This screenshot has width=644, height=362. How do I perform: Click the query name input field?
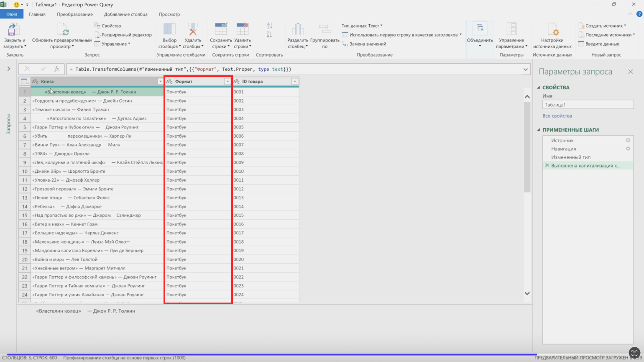pyautogui.click(x=588, y=105)
